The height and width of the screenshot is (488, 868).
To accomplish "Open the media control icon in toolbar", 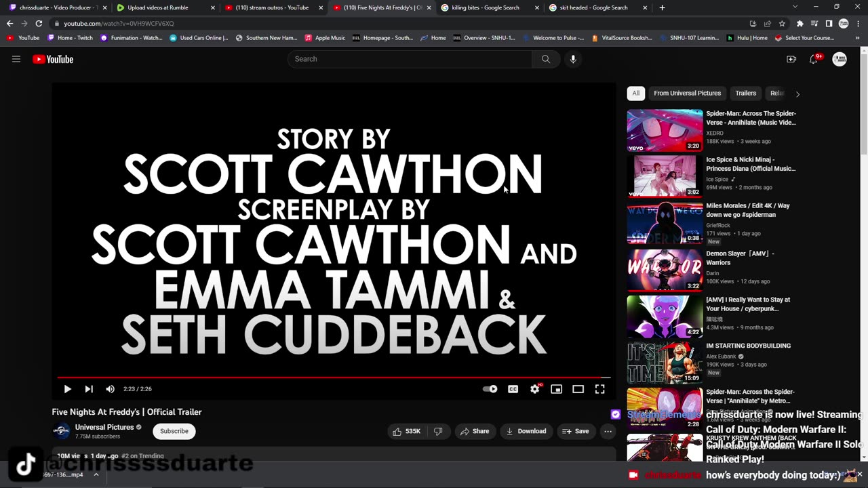I will (814, 24).
